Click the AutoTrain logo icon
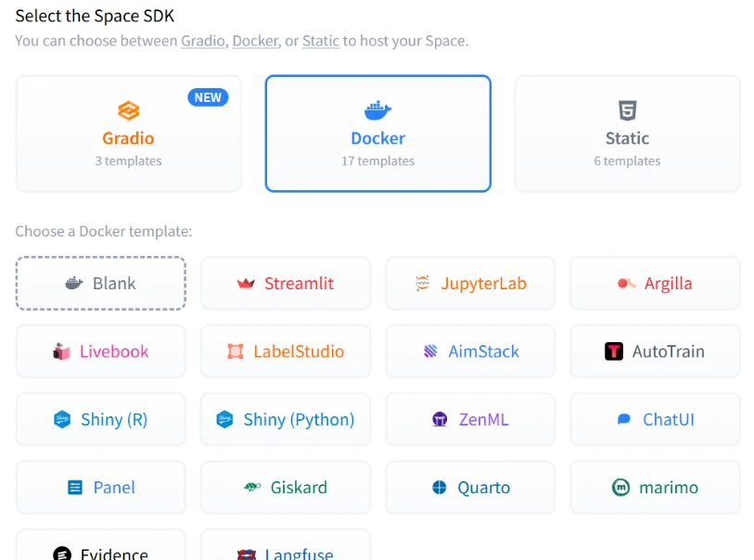Screen dimensions: 754x560 click(x=614, y=351)
